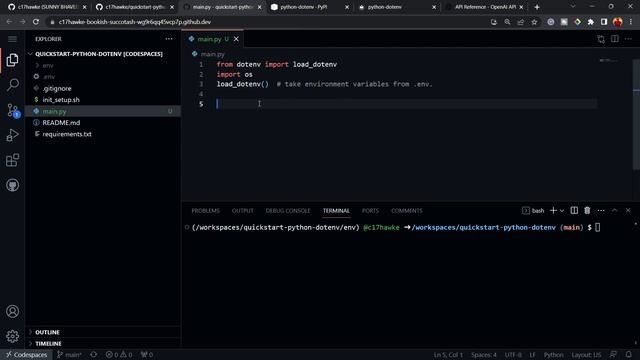Screen dimensions: 640x360
Task: Open notifications bell in status bar
Action: pos(629,354)
